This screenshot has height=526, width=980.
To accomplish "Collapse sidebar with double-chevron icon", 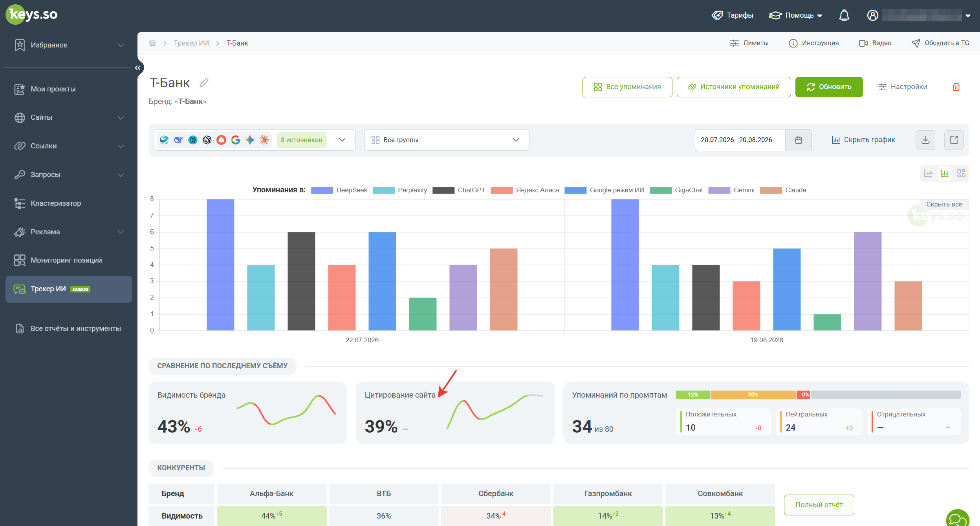I will pyautogui.click(x=137, y=68).
